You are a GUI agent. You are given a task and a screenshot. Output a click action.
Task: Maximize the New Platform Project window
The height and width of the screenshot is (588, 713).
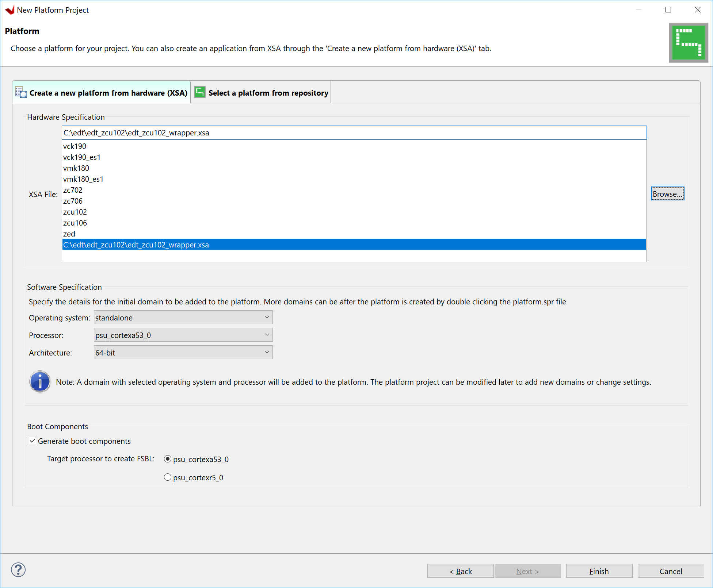point(668,10)
